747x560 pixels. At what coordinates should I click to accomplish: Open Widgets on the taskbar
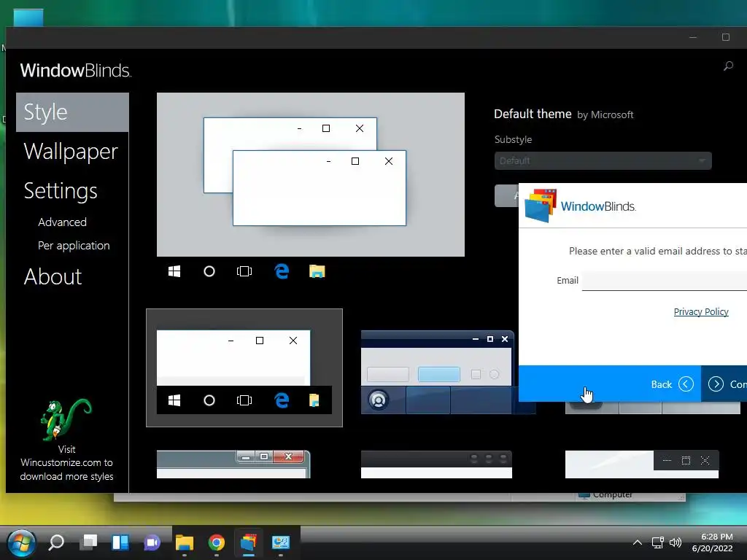[120, 542]
